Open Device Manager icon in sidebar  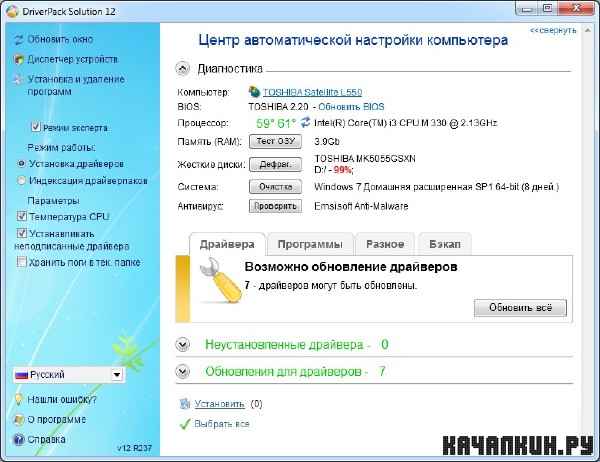(18, 59)
